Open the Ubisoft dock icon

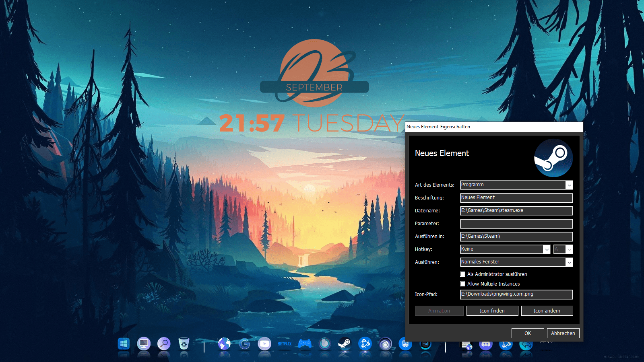click(x=385, y=344)
